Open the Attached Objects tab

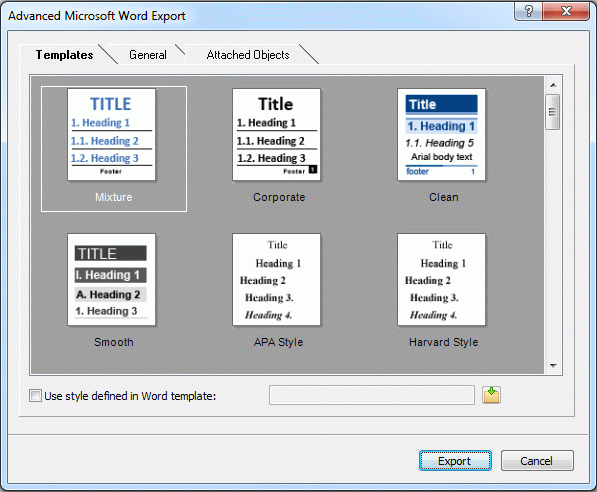248,55
